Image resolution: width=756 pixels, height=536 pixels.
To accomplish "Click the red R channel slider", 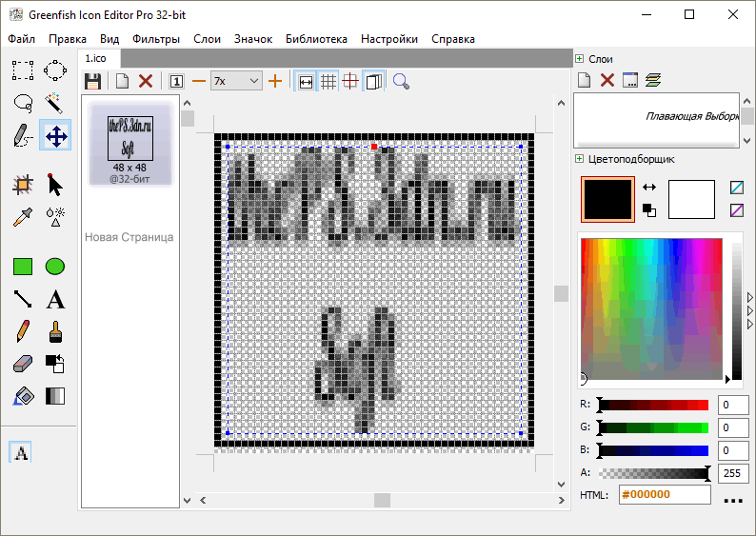I will click(654, 405).
